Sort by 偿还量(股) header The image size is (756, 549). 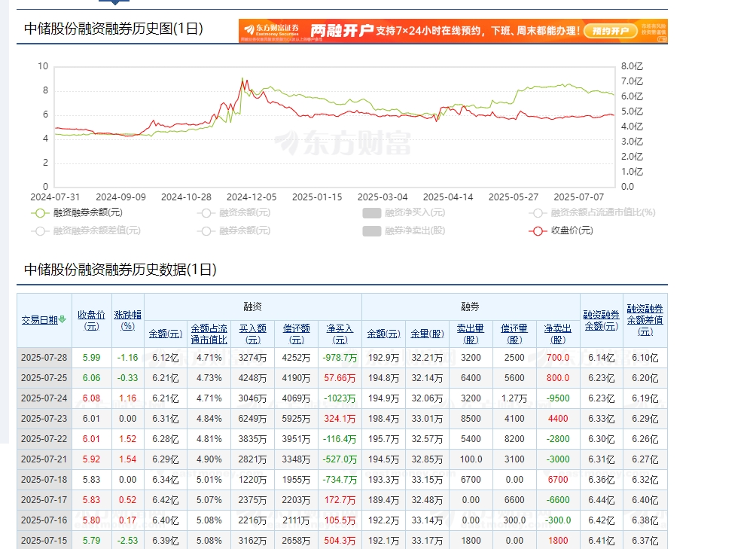point(514,334)
